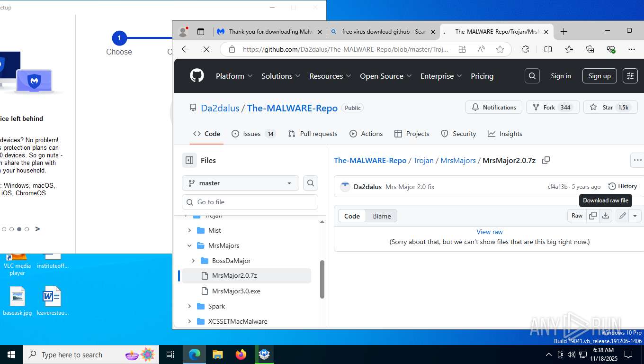Select the second carousel dot in Malwarebytes setup
The height and width of the screenshot is (364, 644).
[12, 229]
